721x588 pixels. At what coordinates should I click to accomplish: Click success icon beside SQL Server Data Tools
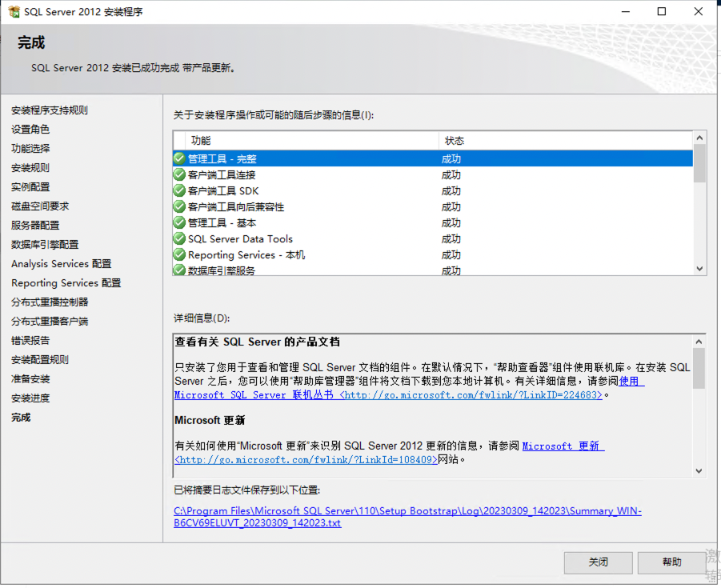pyautogui.click(x=179, y=238)
